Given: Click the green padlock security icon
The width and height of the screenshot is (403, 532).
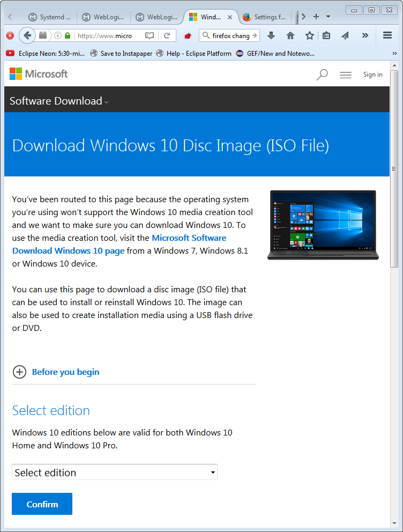Looking at the screenshot, I should click(68, 35).
